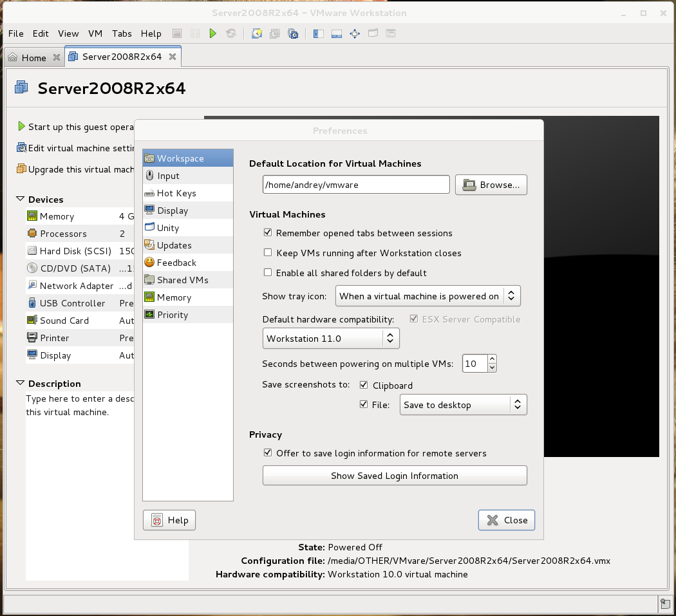Take a snapshot using the clock toolbar icon

tap(256, 33)
